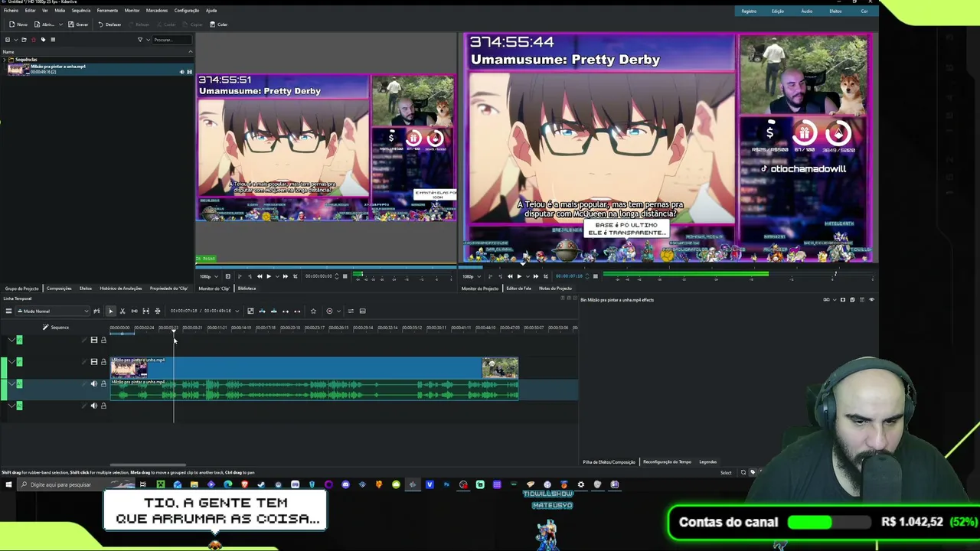The height and width of the screenshot is (551, 980).
Task: Toggle lock on the A2 audio track
Action: 103,406
